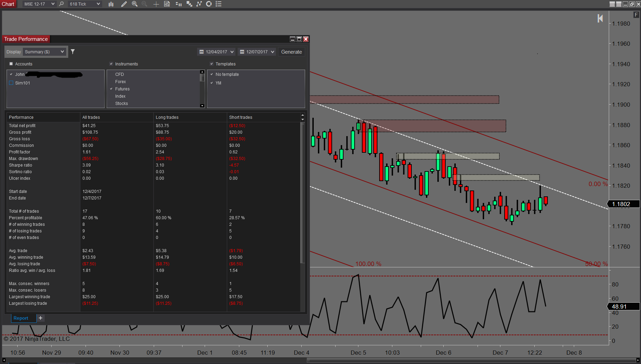Check the Sim101 account checkbox

[11, 83]
